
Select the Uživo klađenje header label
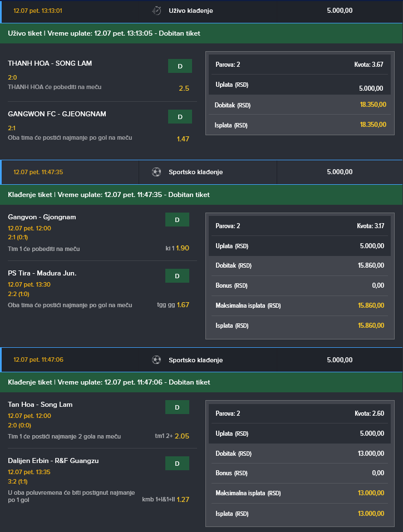190,11
